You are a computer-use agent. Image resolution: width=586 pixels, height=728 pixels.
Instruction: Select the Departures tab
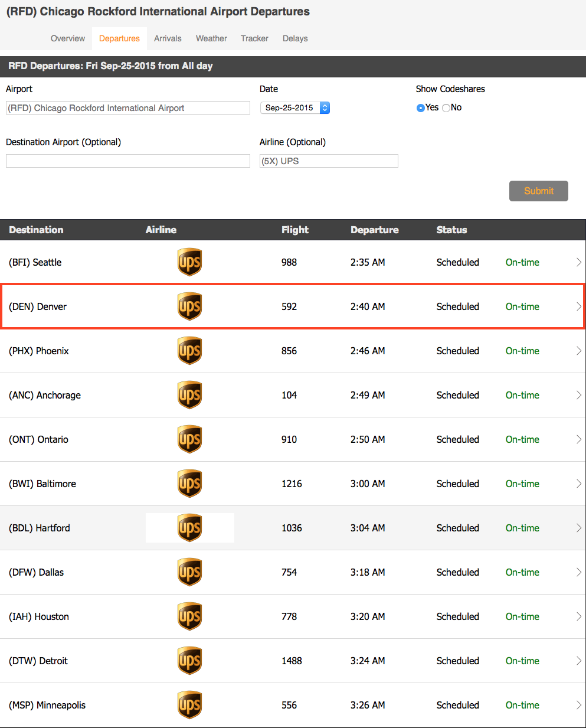click(x=119, y=38)
